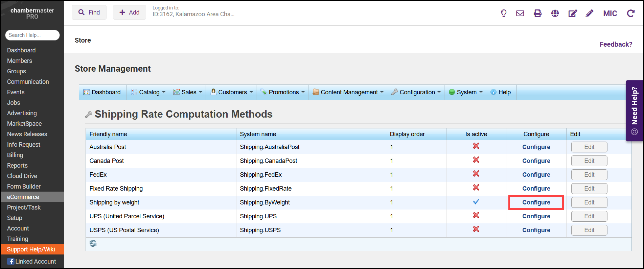Click Configure for Shipping by weight
644x269 pixels.
click(x=536, y=202)
